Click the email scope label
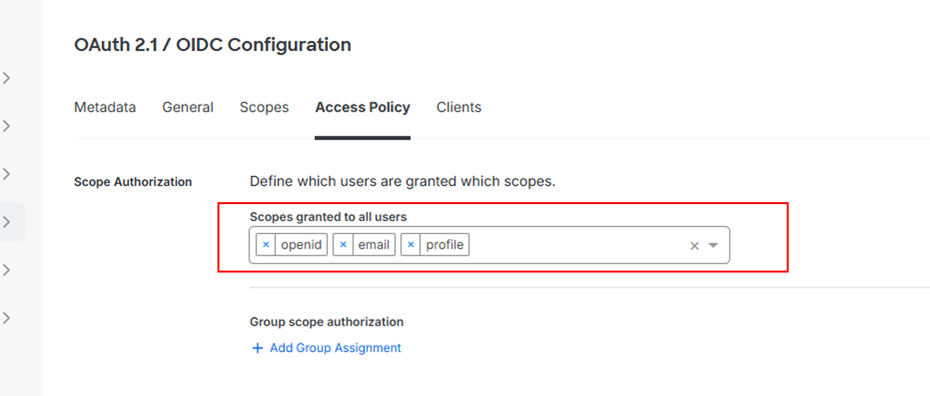This screenshot has width=930, height=396. [x=374, y=245]
